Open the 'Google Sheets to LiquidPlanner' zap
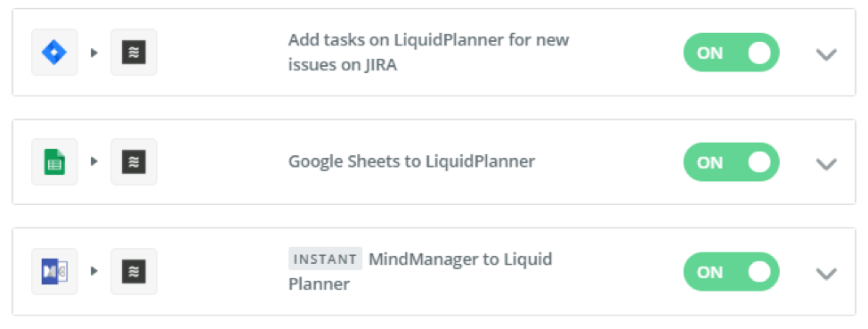 411,161
